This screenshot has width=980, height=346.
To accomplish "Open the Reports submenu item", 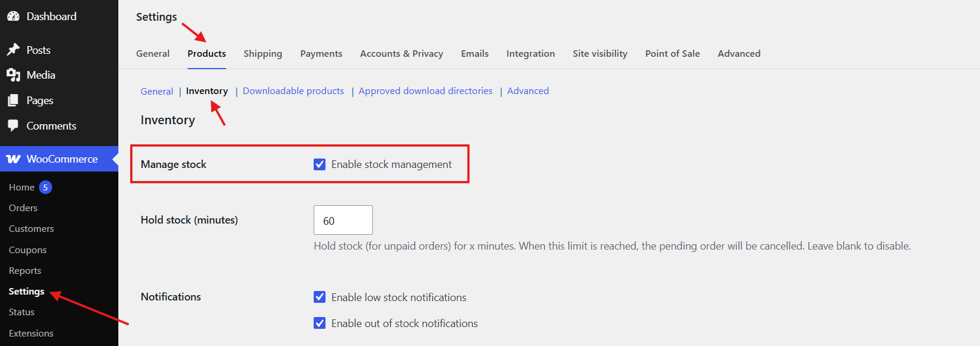I will (x=25, y=271).
